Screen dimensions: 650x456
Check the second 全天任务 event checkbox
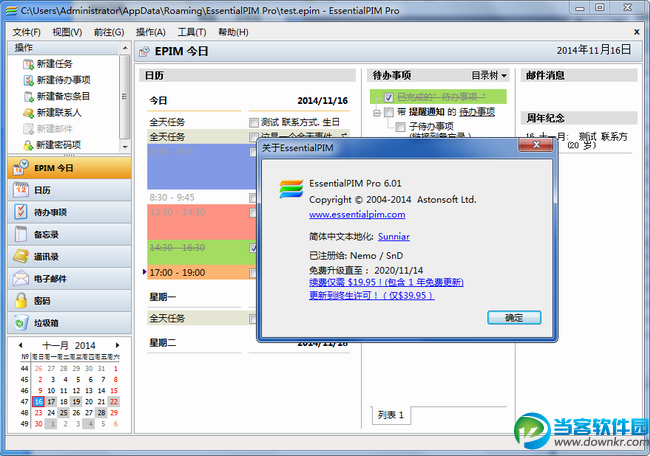pos(254,137)
